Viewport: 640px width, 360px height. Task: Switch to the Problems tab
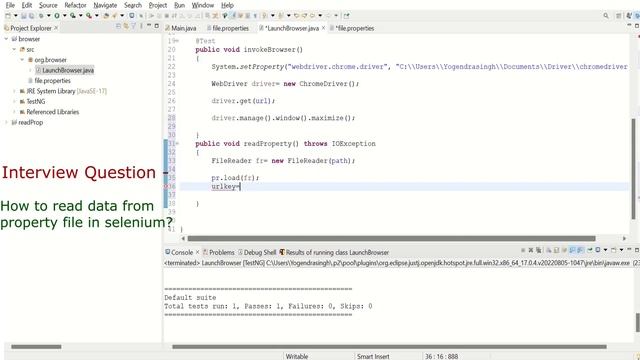click(218, 252)
